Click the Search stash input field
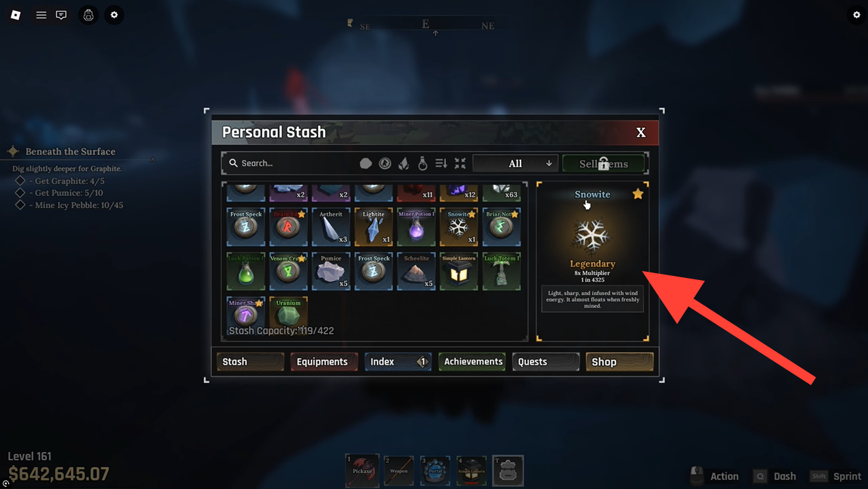868x489 pixels. pyautogui.click(x=290, y=163)
